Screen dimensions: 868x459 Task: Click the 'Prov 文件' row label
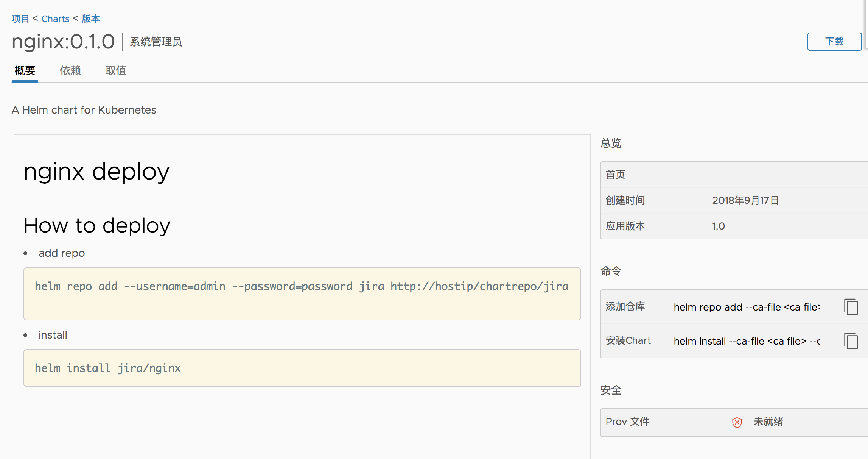click(627, 422)
